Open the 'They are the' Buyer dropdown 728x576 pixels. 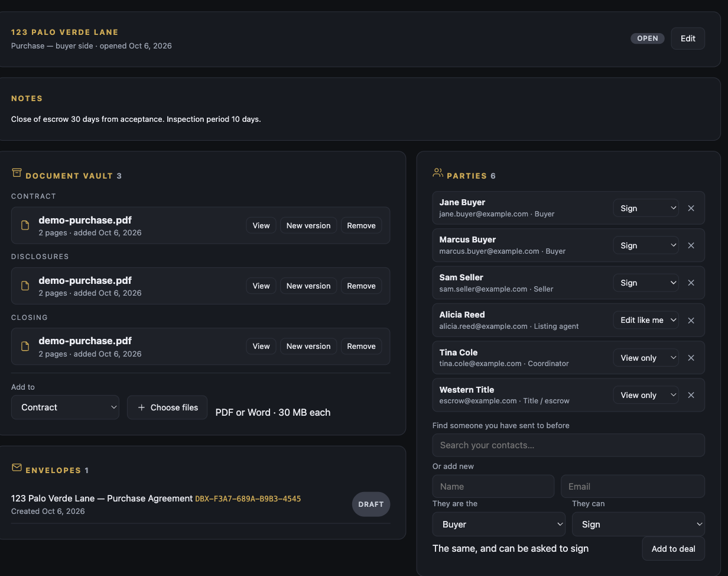(499, 525)
